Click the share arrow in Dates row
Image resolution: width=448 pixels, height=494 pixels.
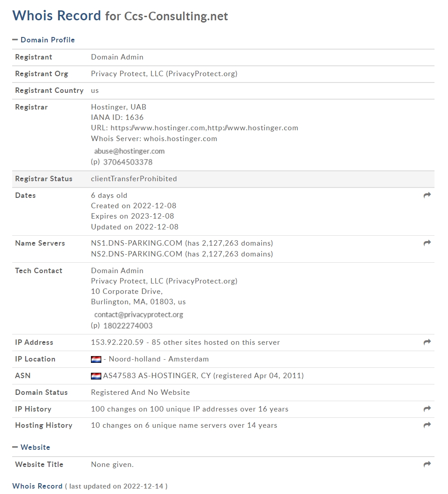click(427, 195)
